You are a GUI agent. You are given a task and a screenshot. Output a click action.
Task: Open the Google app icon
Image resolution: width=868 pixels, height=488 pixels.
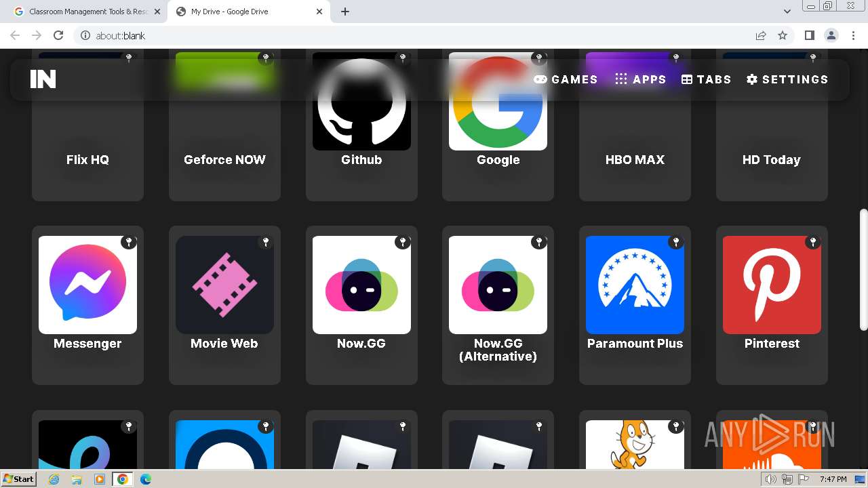(498, 102)
